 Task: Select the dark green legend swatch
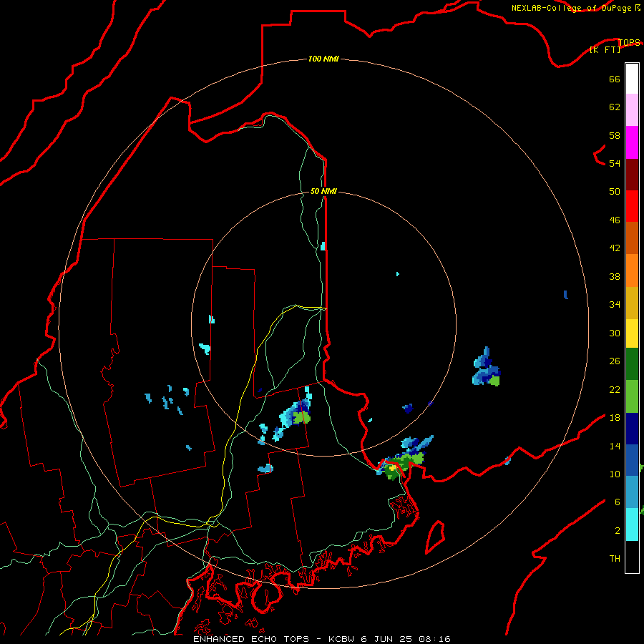coord(632,364)
